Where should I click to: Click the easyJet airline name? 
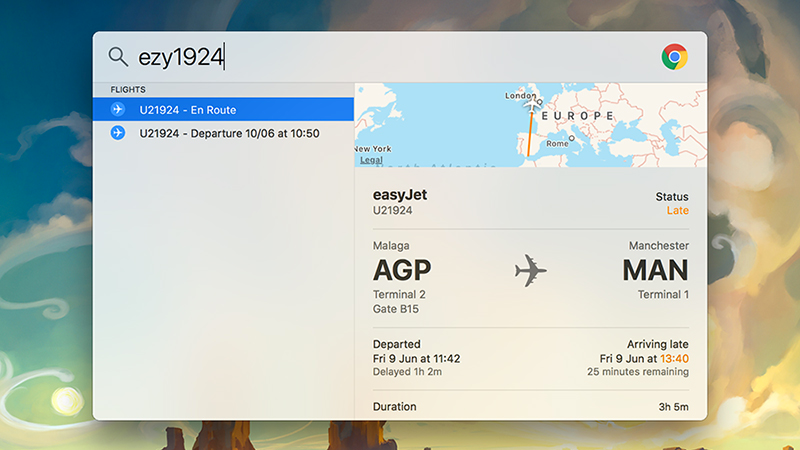click(399, 195)
